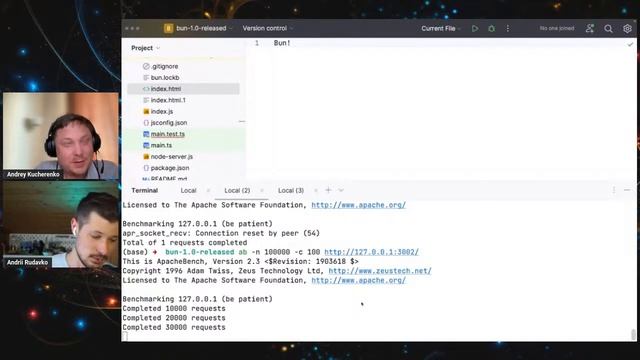This screenshot has width=640, height=360.
Task: Click line number 1 in the editor gutter
Action: coord(257,43)
